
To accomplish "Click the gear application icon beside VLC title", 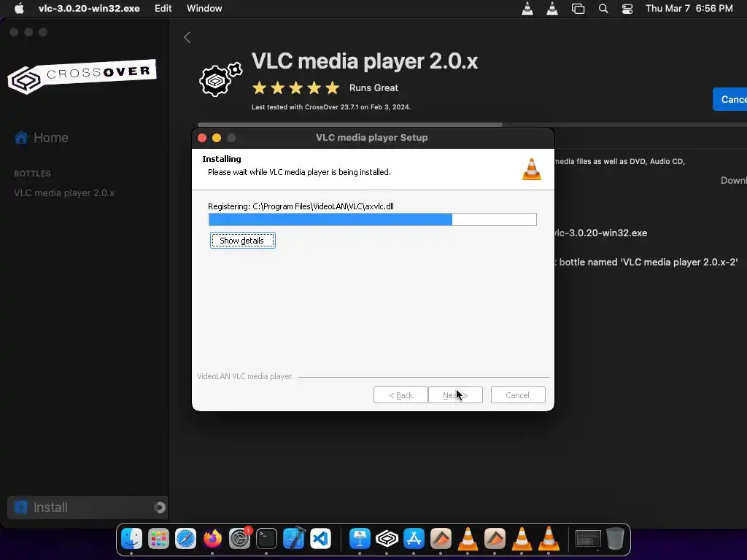I will point(220,79).
